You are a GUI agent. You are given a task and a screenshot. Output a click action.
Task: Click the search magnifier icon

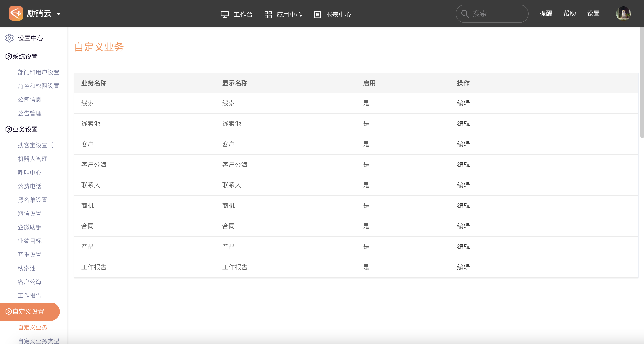tap(465, 14)
